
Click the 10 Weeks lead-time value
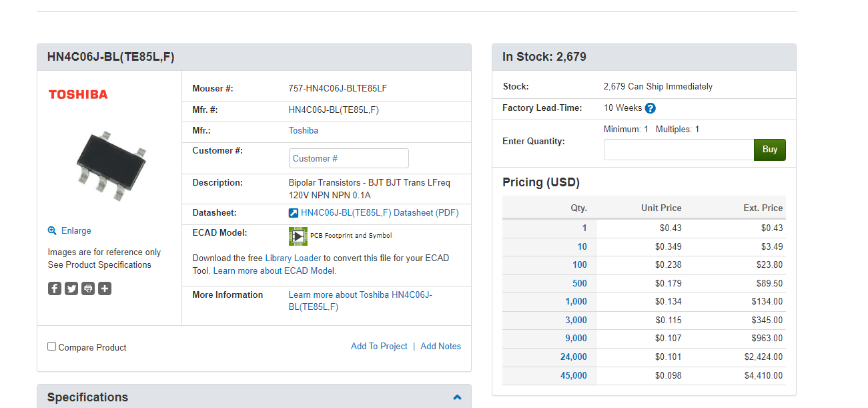[x=622, y=108]
